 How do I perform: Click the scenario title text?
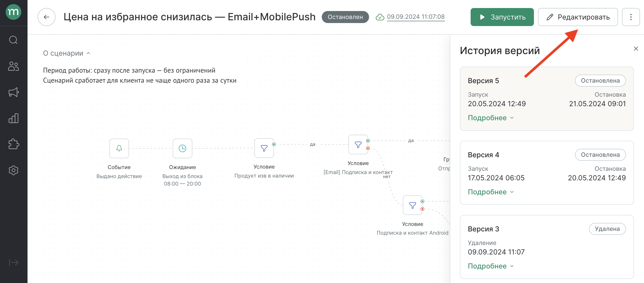pyautogui.click(x=189, y=17)
